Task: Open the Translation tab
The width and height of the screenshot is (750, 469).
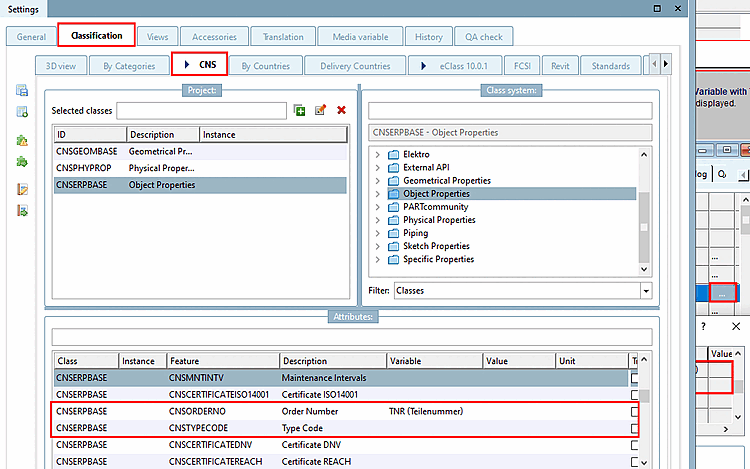Action: [x=283, y=37]
